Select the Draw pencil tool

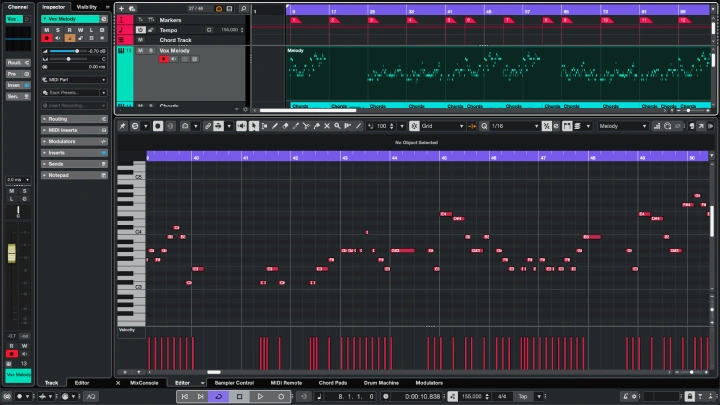[275, 126]
